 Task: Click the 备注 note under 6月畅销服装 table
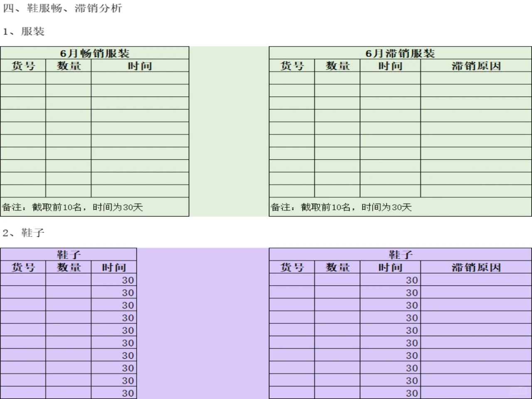tap(72, 207)
